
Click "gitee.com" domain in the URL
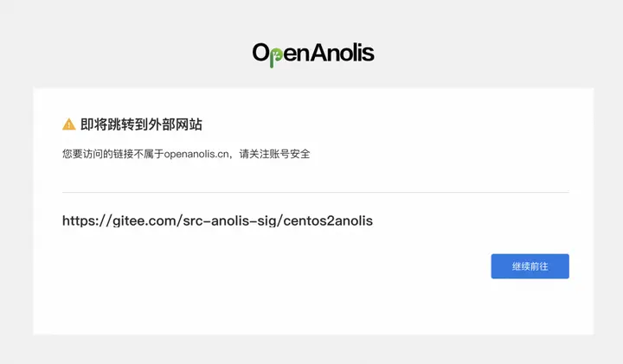(145, 220)
